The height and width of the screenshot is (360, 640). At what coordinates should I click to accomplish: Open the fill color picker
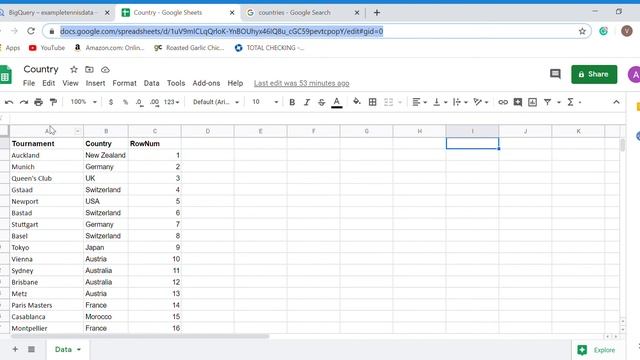357,102
